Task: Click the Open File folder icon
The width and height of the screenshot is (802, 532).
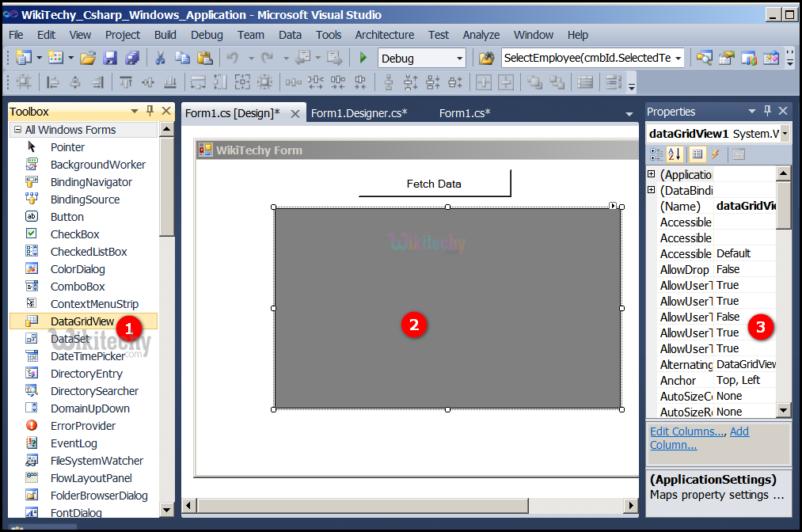Action: 88,58
